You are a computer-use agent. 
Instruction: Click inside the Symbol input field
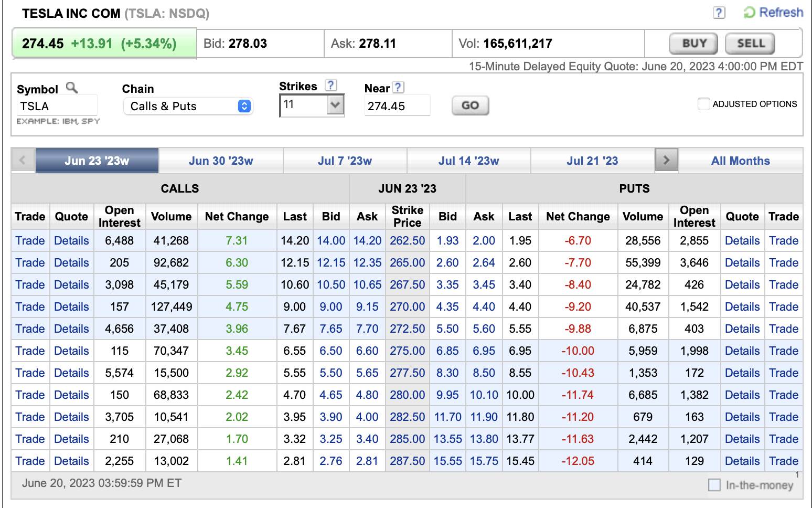point(57,106)
